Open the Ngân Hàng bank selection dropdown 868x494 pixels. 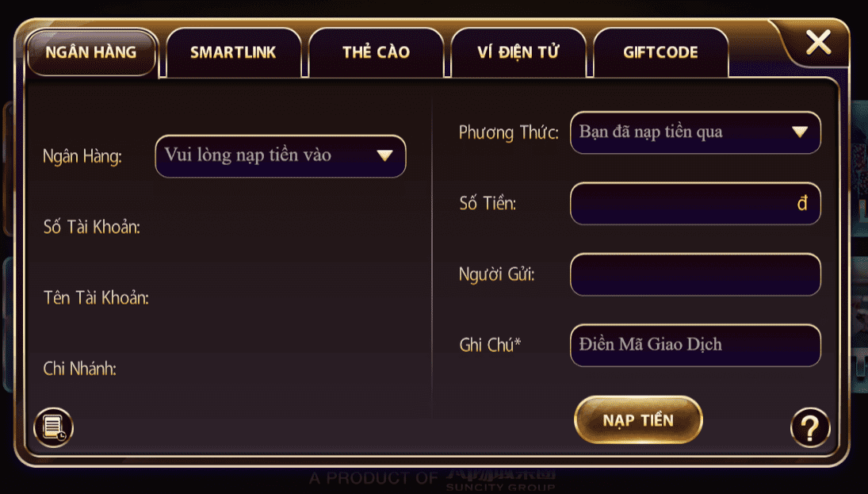click(x=280, y=155)
